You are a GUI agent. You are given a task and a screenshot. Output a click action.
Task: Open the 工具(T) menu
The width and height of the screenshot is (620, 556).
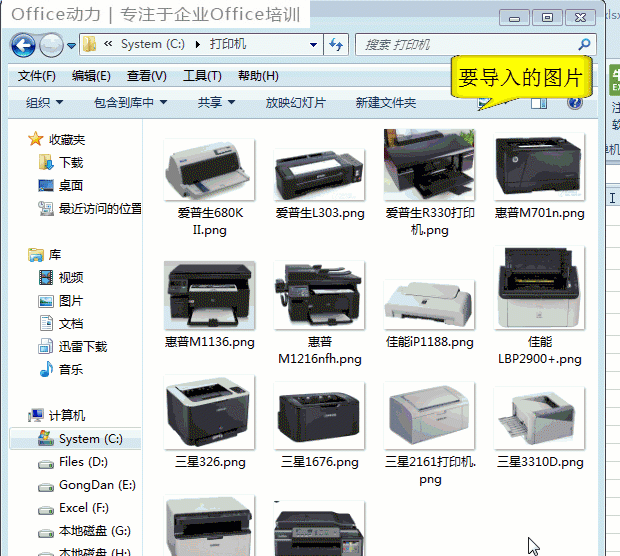click(202, 76)
